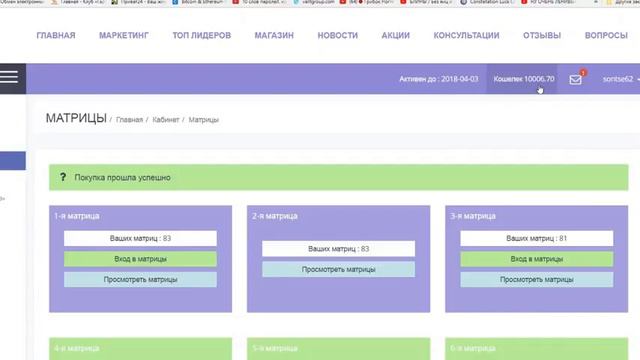The height and width of the screenshot is (360, 640).
Task: Click the Активен до 2018-04-03 status text
Action: 439,79
